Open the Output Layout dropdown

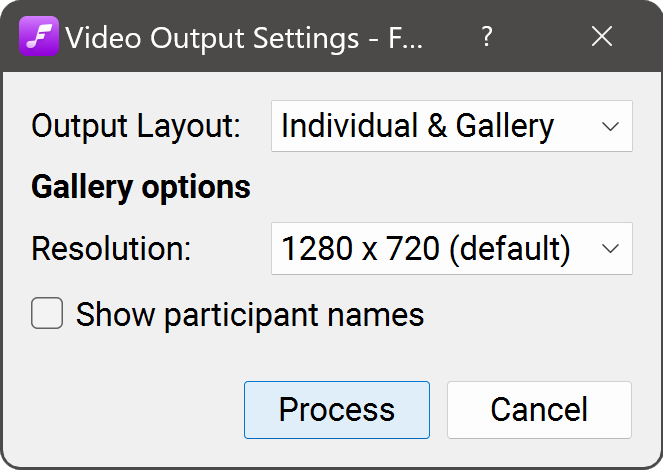click(451, 126)
